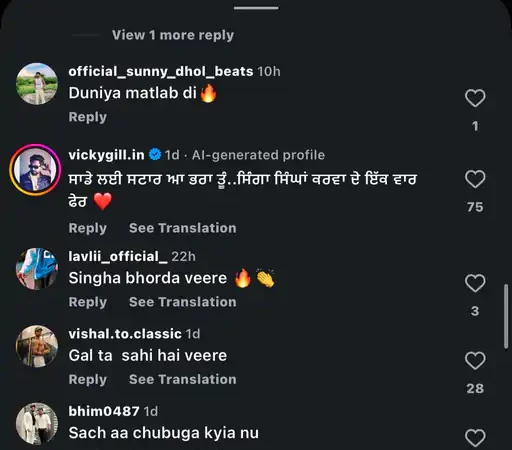The image size is (512, 450).
Task: Tap the heart on bhim0487's comment
Action: [x=475, y=438]
